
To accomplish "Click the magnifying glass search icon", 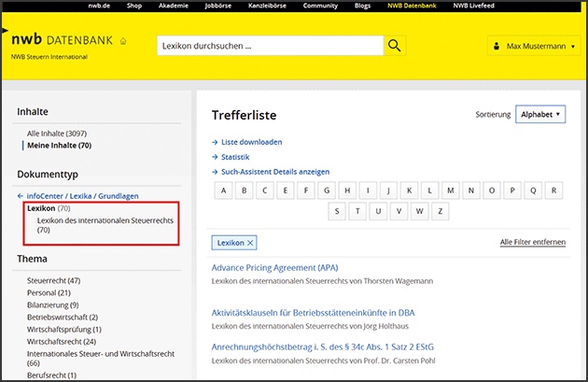I will click(x=396, y=46).
